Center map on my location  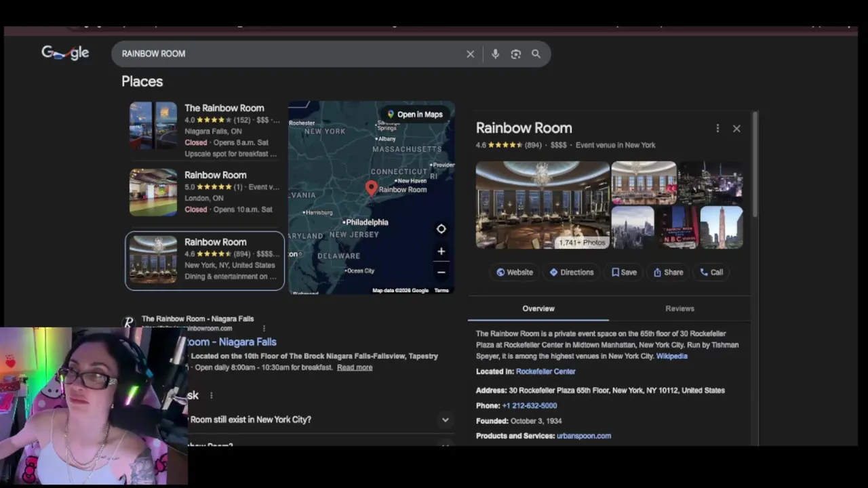coord(441,229)
